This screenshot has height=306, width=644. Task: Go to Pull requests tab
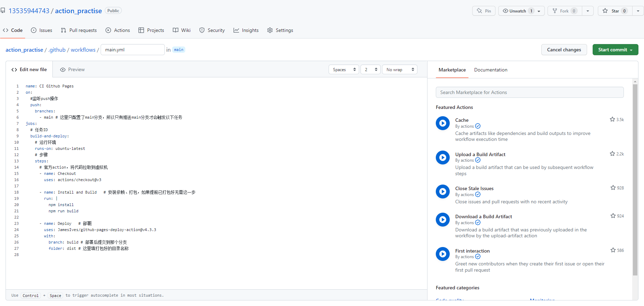click(x=79, y=30)
